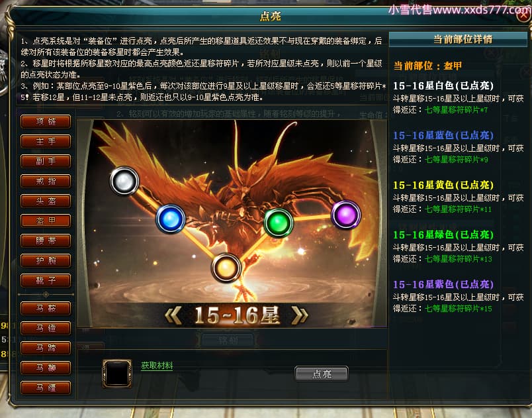
Task: Click the empty material slot box
Action: tap(117, 374)
